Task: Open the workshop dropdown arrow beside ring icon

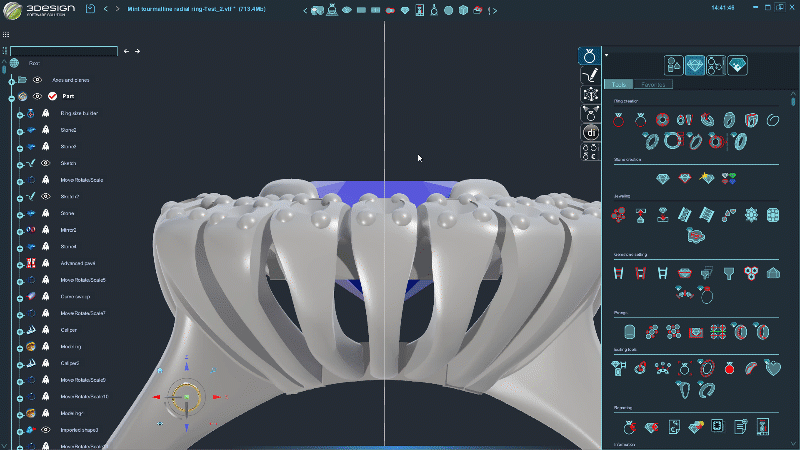Action: tap(605, 55)
